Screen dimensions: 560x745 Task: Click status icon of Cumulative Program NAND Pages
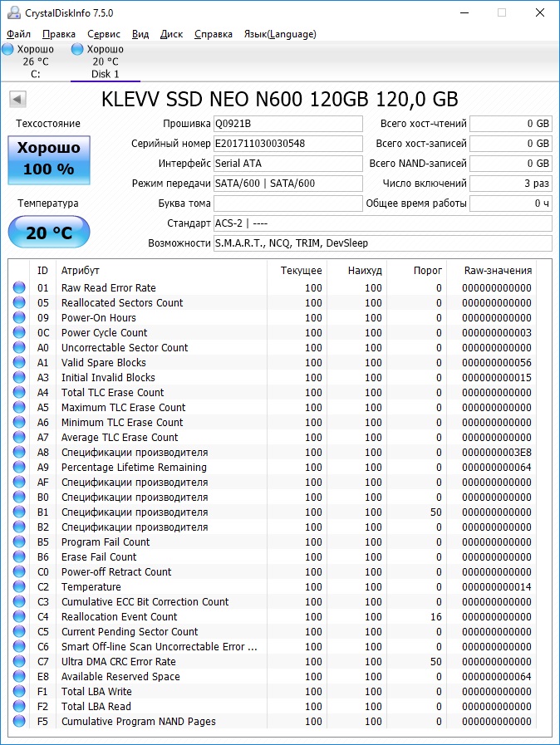click(x=19, y=721)
